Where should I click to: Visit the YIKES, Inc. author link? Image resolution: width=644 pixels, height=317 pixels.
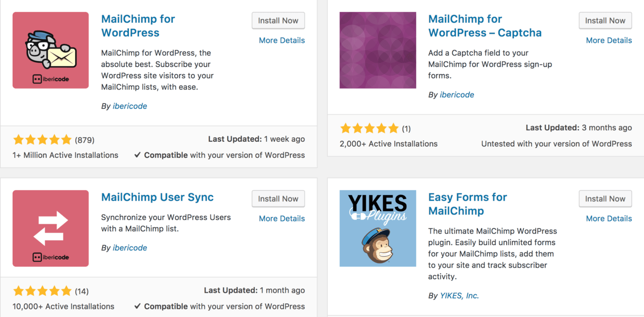pyautogui.click(x=460, y=296)
